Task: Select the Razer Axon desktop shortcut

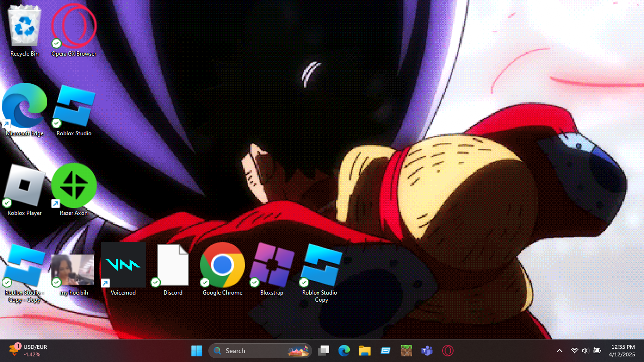Action: (x=74, y=190)
